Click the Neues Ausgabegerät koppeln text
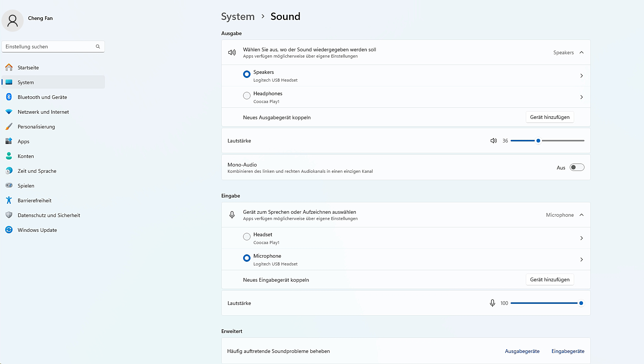Viewport: 644px width, 364px height. click(277, 117)
